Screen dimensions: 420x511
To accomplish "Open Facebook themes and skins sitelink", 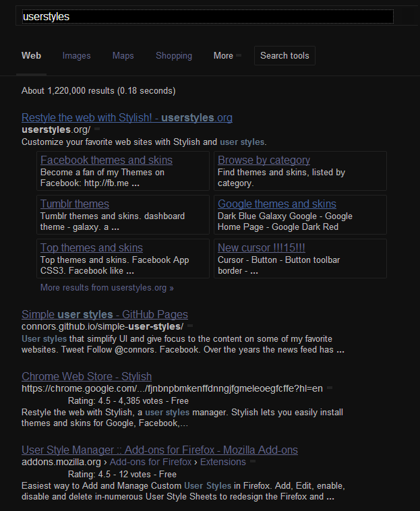I will [107, 160].
